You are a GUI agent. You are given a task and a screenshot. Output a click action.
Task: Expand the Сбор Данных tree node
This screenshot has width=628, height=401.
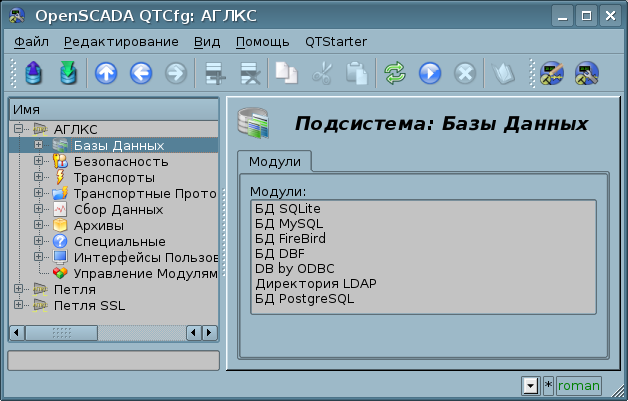[38, 209]
